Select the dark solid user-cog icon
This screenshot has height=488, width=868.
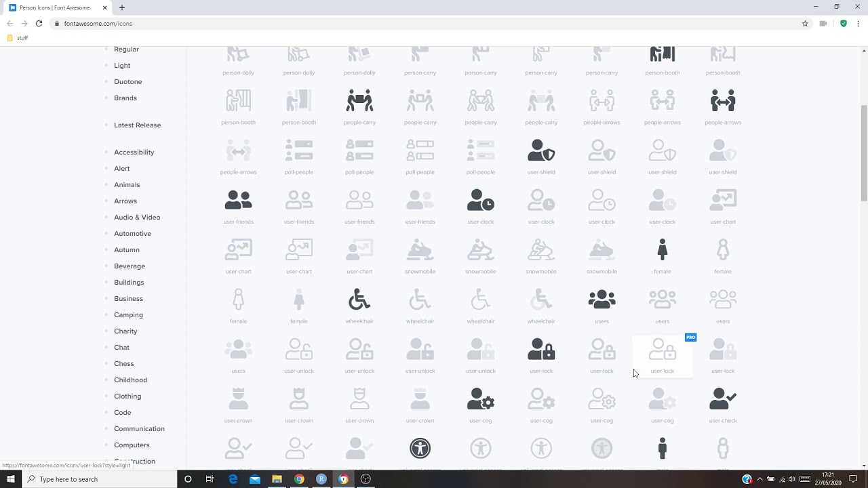pyautogui.click(x=481, y=399)
